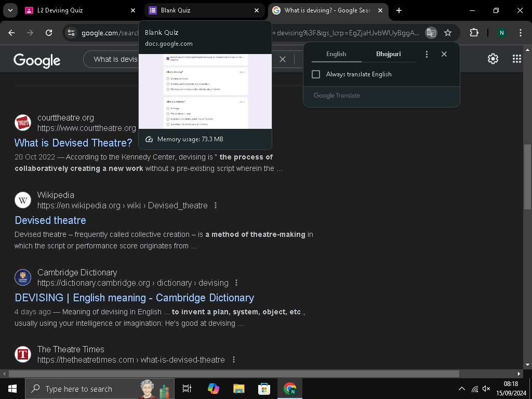The height and width of the screenshot is (399, 532).
Task: Open the Windows Start menu
Action: (12, 389)
